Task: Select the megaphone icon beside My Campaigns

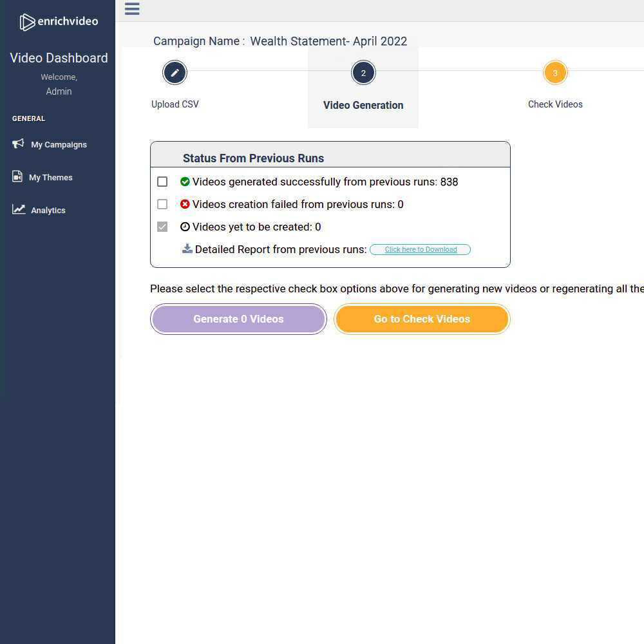Action: [17, 143]
